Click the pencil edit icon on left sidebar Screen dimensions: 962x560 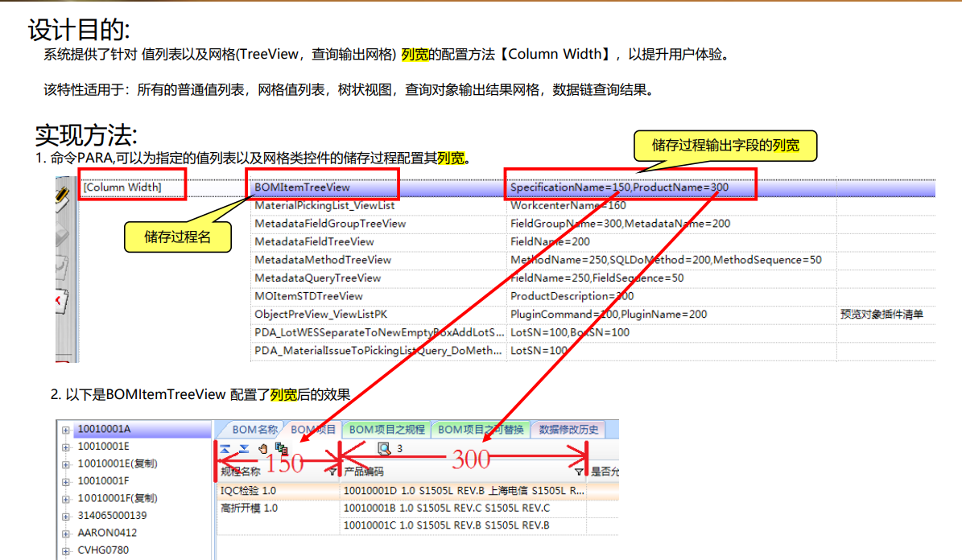pyautogui.click(x=64, y=196)
